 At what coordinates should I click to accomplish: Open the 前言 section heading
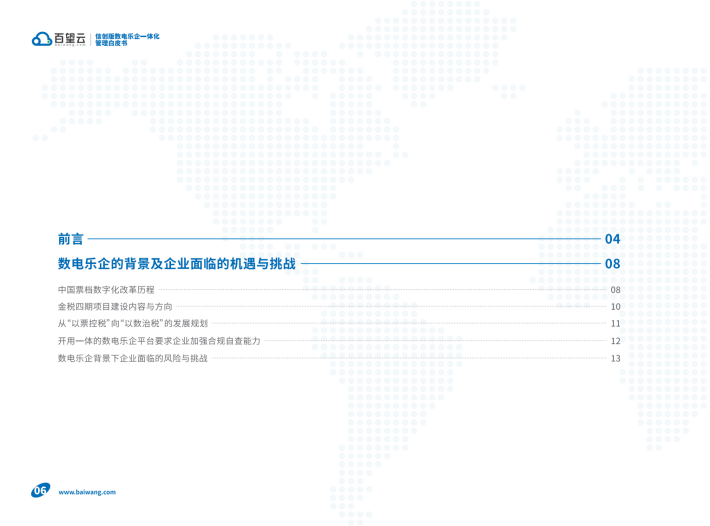pyautogui.click(x=70, y=239)
